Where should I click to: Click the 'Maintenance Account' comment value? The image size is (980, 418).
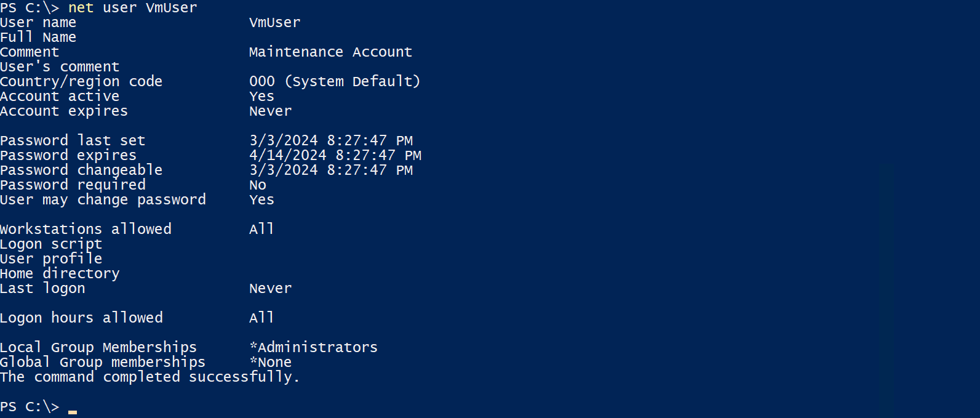coord(330,52)
